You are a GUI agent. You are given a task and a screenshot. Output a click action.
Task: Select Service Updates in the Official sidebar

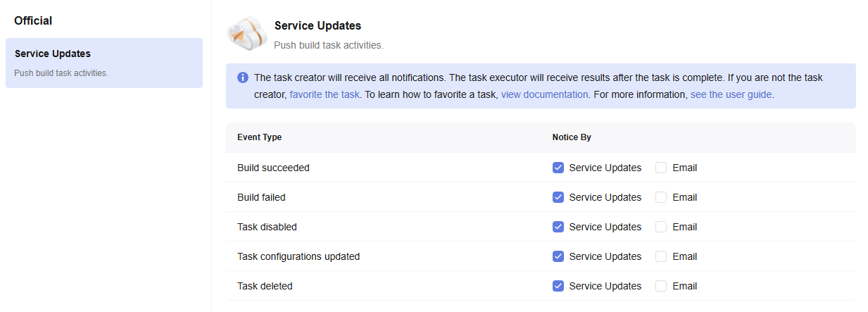(104, 63)
